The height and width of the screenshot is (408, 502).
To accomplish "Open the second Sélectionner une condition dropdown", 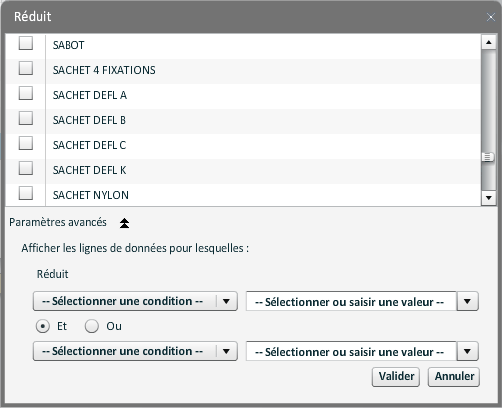I will pos(135,351).
